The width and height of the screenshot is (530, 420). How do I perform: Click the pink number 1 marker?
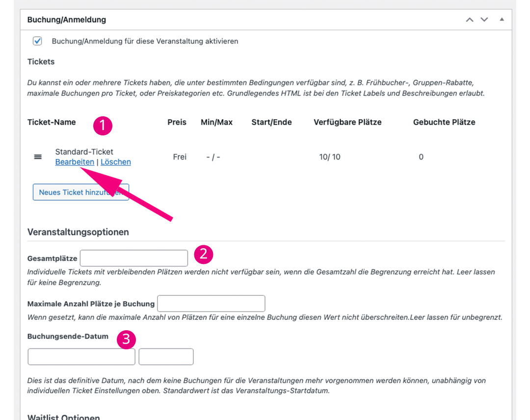click(103, 126)
